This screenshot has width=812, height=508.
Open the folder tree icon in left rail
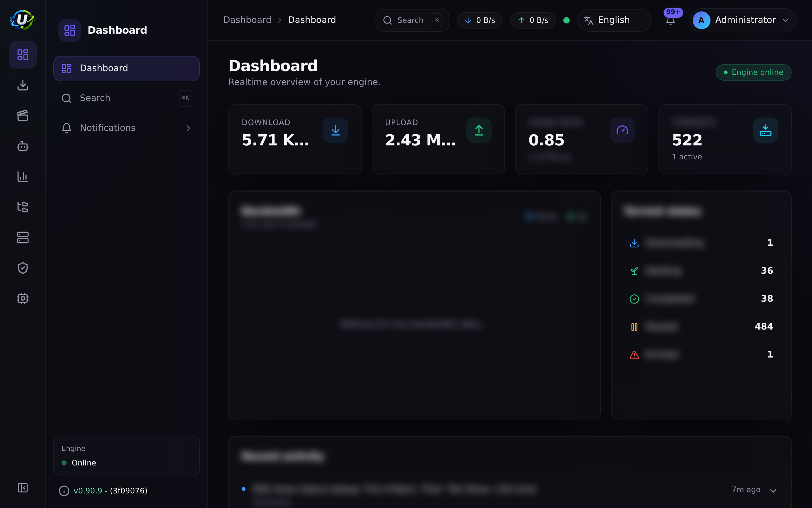click(23, 207)
